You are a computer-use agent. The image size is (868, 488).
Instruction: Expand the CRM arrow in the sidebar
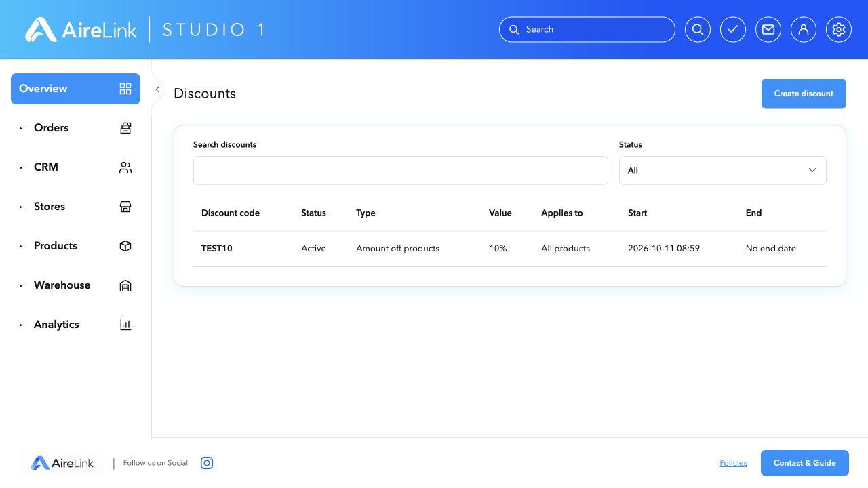(21, 167)
